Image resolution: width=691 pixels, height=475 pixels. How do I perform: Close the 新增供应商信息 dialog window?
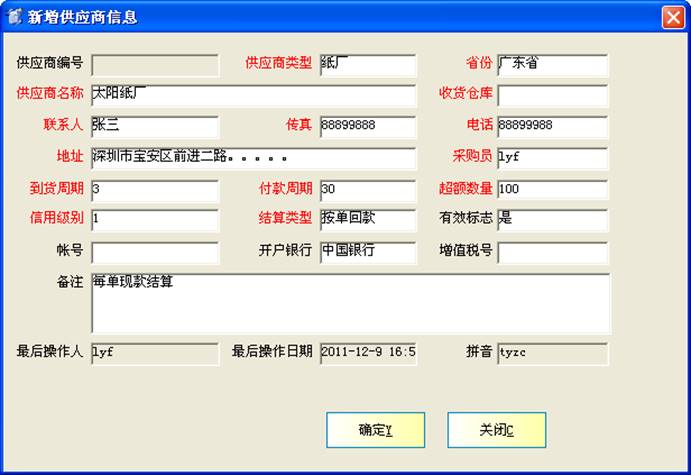pos(673,18)
